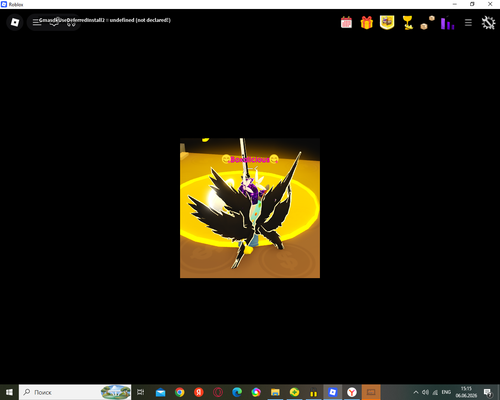Open the chat bubble icon in top bar
This screenshot has height=400, width=500.
(x=54, y=22)
